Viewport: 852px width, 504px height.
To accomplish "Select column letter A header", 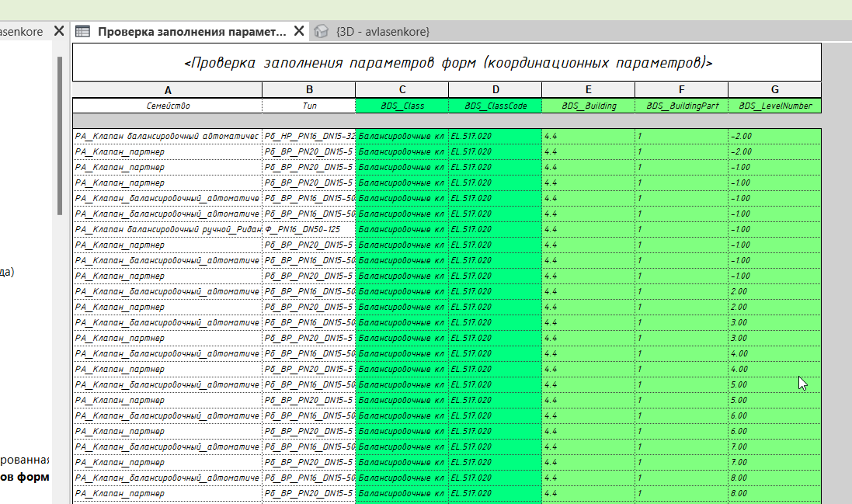I will coord(167,89).
